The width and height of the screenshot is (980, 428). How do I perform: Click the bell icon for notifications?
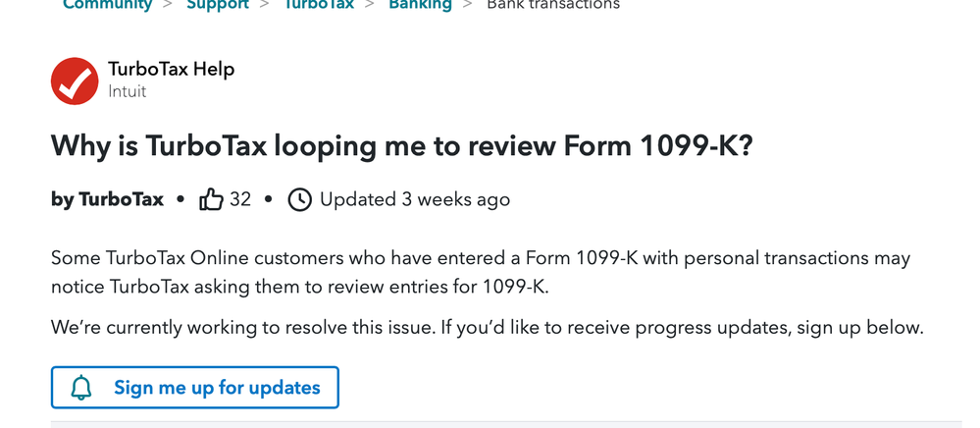coord(81,388)
